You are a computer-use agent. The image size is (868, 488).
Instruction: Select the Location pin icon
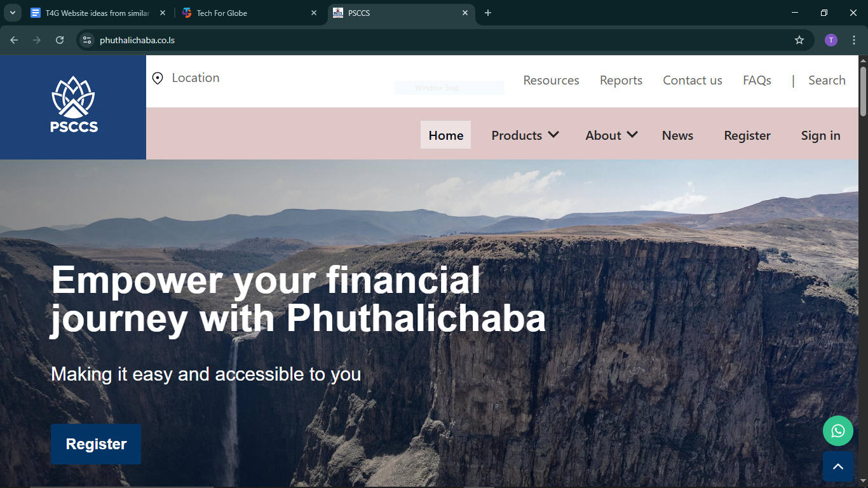tap(158, 78)
